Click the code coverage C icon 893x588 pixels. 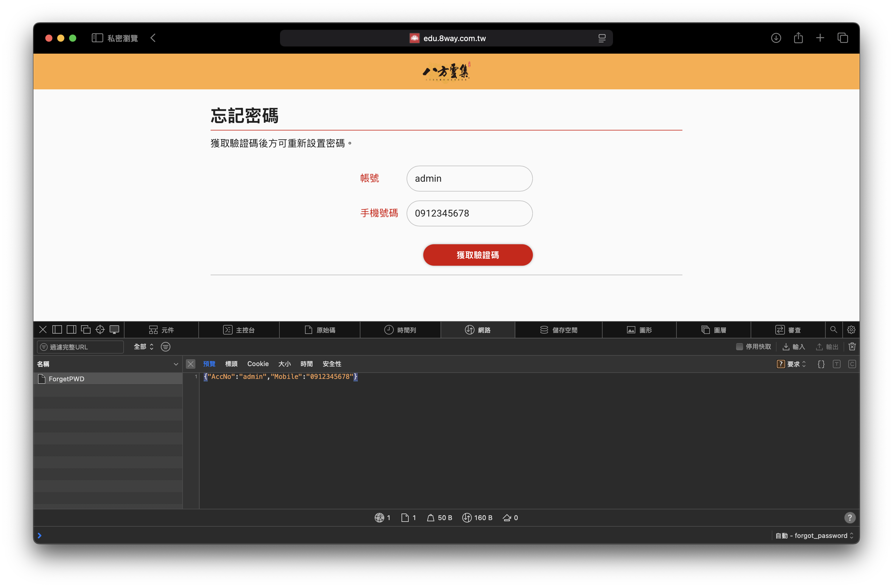[x=852, y=364]
